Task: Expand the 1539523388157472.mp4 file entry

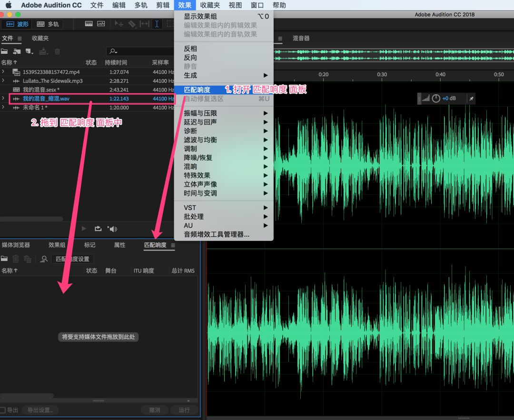Action: point(3,72)
